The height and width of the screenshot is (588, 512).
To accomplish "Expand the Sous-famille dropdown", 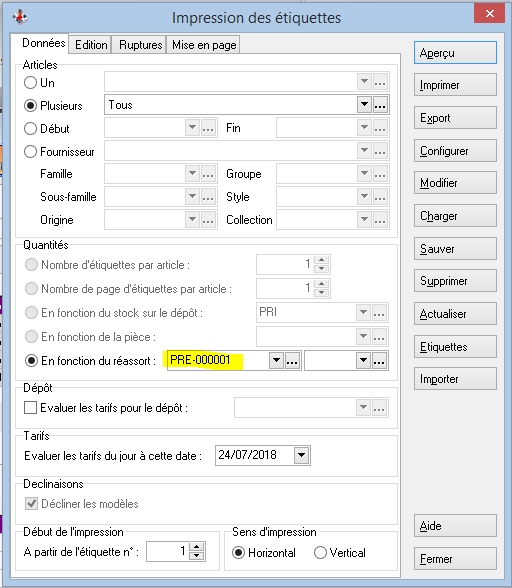I will pos(192,197).
